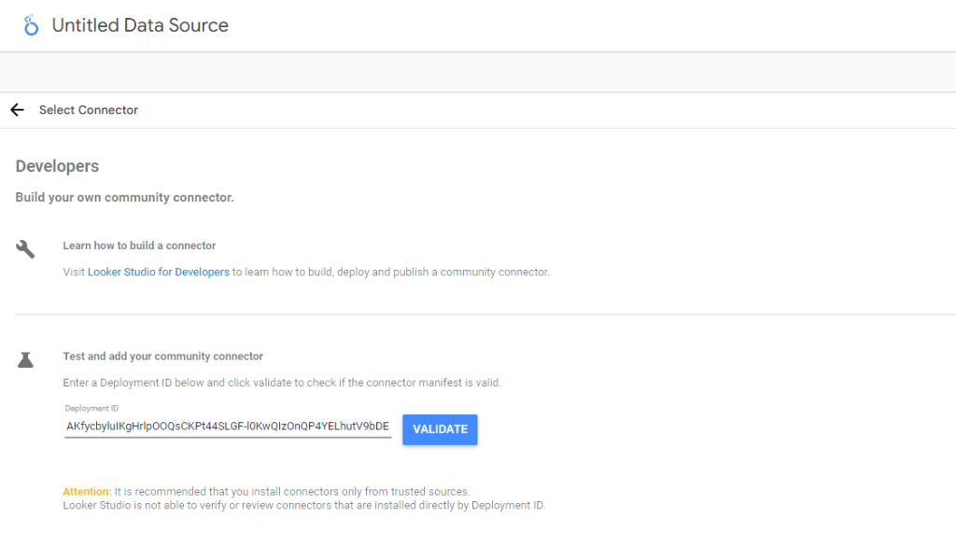The image size is (956, 560).
Task: Click the 'Build your own community connector' subtitle
Action: (x=124, y=198)
